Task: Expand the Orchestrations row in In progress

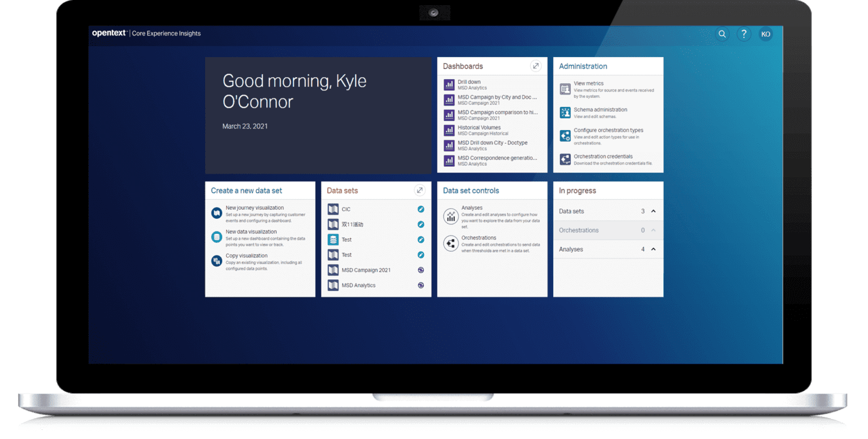Action: (x=653, y=230)
